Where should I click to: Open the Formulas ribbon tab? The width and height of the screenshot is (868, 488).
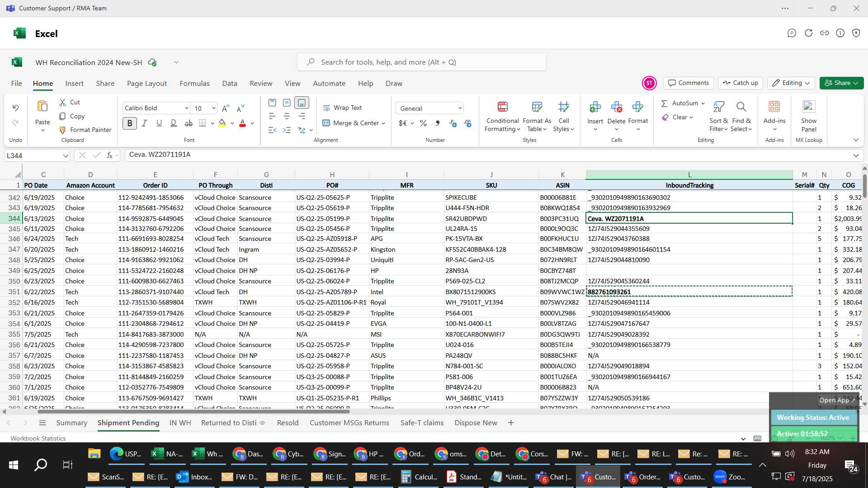[x=194, y=84]
